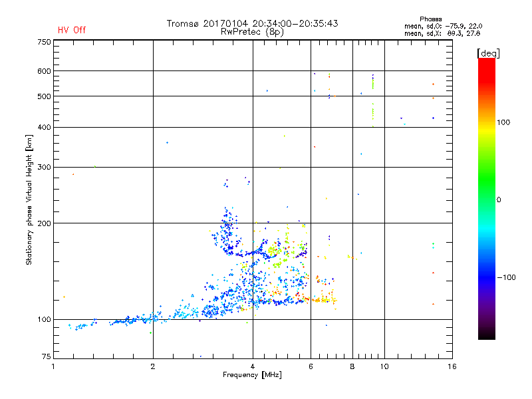Click the y-axis label '400'
The width and height of the screenshot is (532, 399).
pyautogui.click(x=44, y=127)
